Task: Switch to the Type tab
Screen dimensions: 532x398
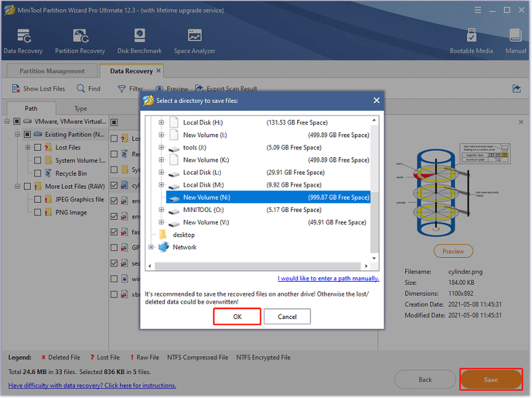Action: 80,108
